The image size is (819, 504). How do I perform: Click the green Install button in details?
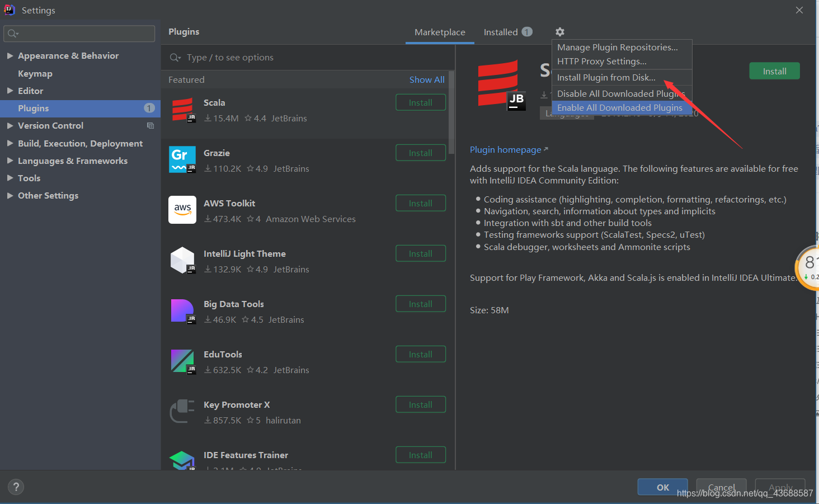pyautogui.click(x=774, y=71)
